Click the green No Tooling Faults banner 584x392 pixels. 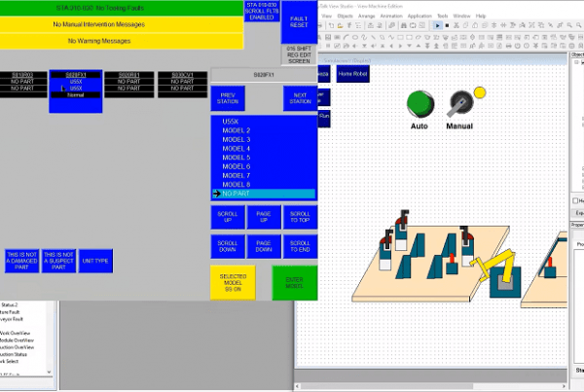coord(122,8)
